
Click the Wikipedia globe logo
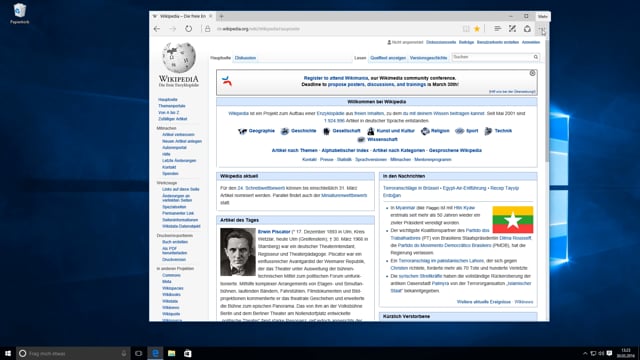click(179, 57)
